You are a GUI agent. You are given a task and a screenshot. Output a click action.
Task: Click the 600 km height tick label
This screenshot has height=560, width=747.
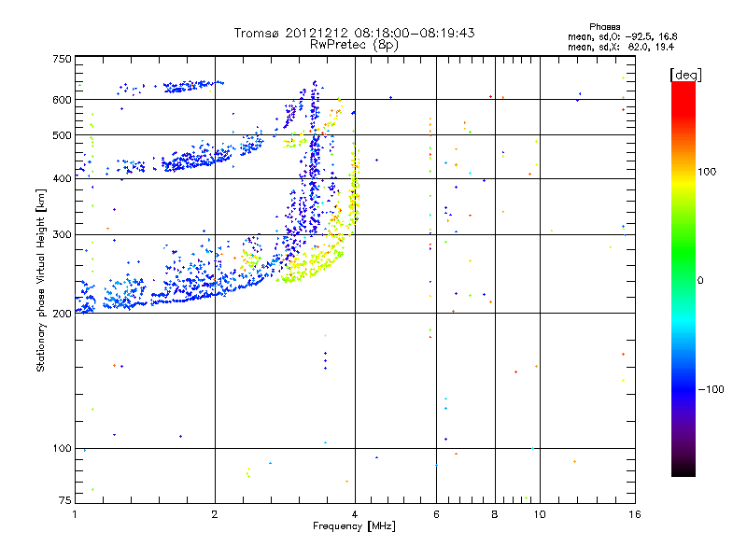pos(62,100)
